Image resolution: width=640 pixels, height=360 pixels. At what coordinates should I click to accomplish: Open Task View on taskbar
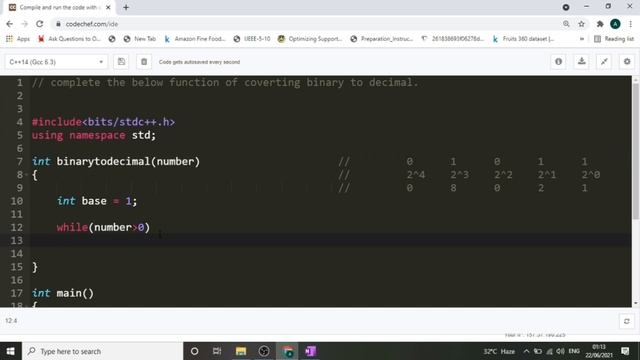pos(217,351)
